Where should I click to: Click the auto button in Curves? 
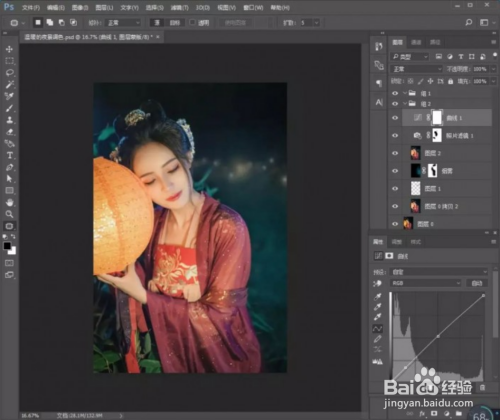tap(477, 283)
